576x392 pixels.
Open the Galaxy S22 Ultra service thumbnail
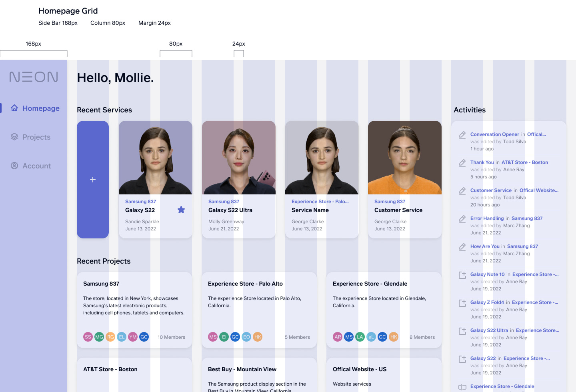coord(239,158)
